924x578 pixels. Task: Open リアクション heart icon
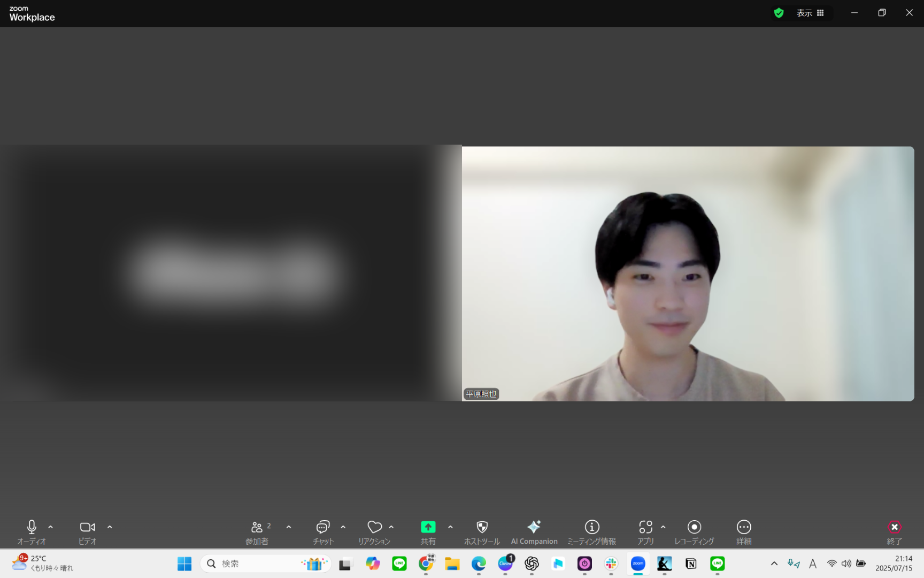(374, 532)
